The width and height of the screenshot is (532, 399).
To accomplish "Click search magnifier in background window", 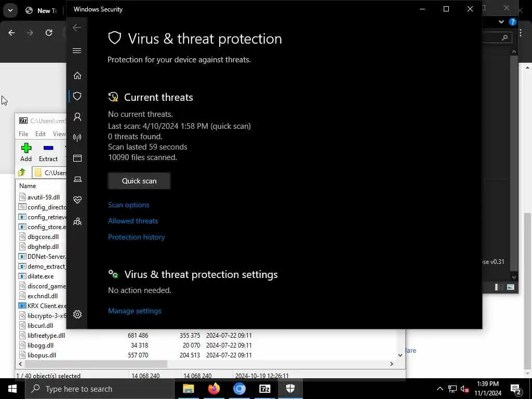I will (505, 37).
